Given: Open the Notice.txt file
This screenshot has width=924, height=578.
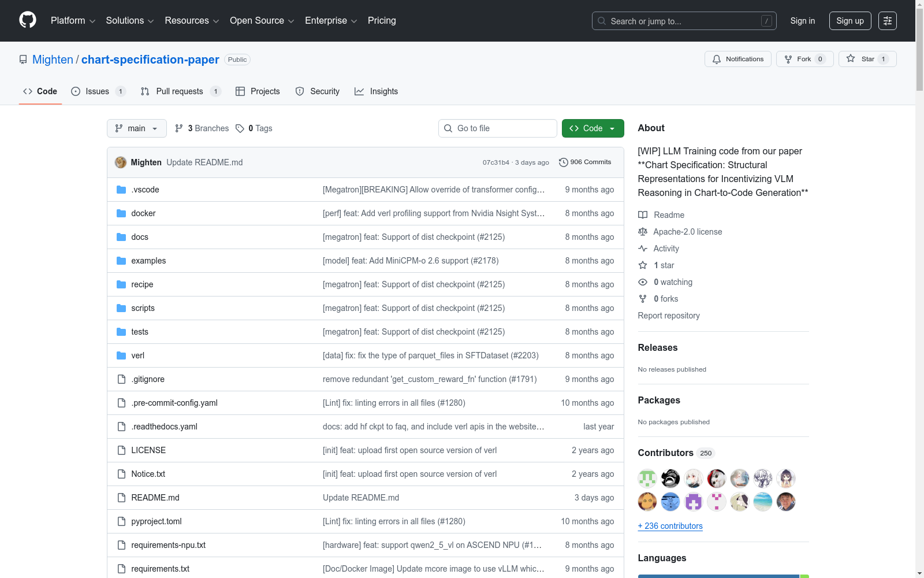Looking at the screenshot, I should coord(148,474).
